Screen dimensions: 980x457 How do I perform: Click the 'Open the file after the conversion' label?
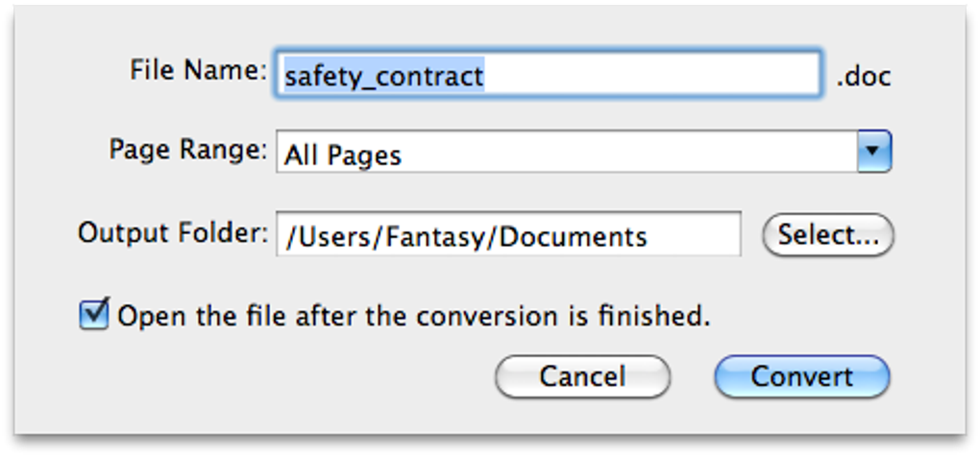413,316
